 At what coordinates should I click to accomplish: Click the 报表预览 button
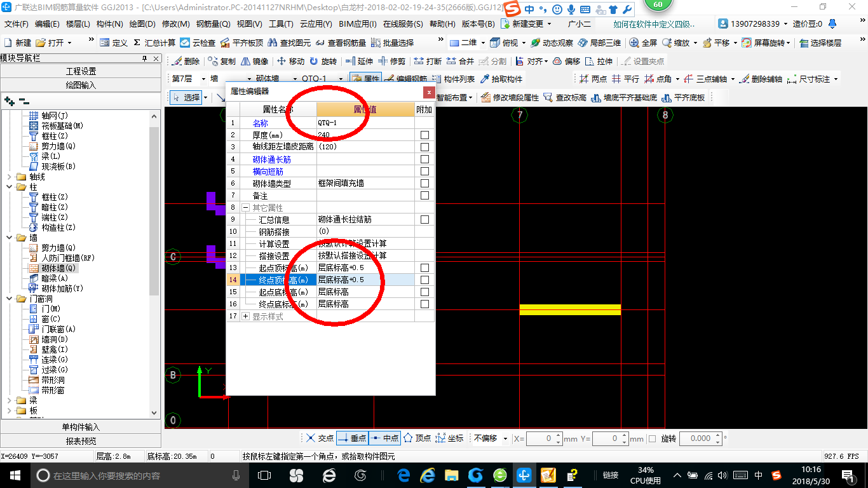pos(81,441)
